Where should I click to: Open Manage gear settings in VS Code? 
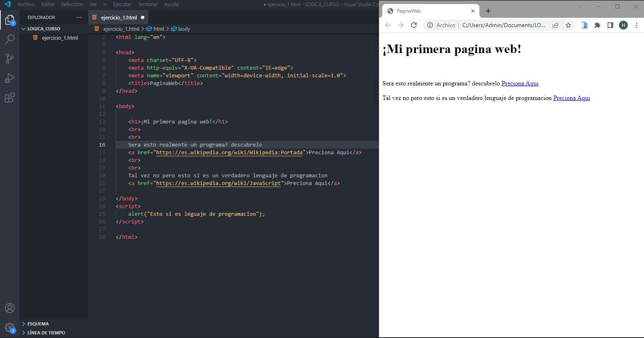[x=10, y=327]
